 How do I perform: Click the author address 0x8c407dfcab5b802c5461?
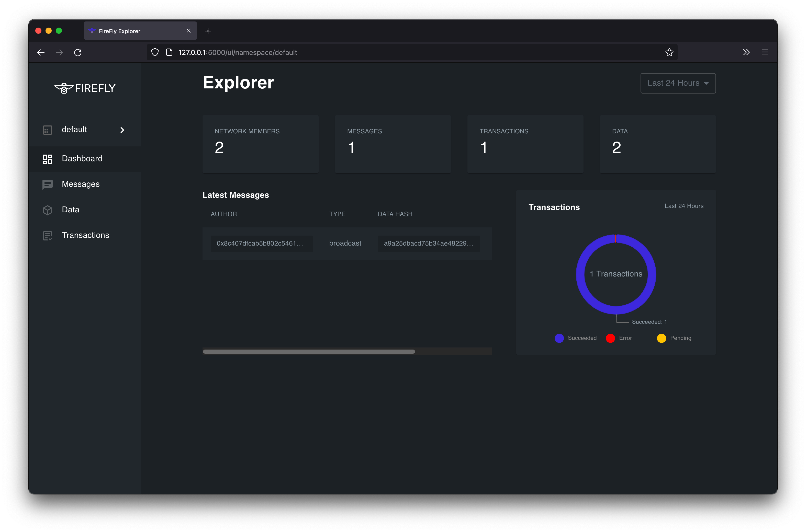click(260, 243)
